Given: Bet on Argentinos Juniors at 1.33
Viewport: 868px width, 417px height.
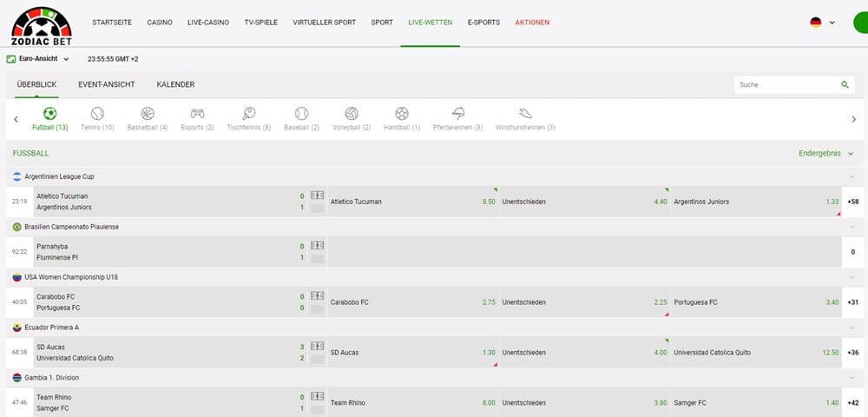Looking at the screenshot, I should 756,202.
